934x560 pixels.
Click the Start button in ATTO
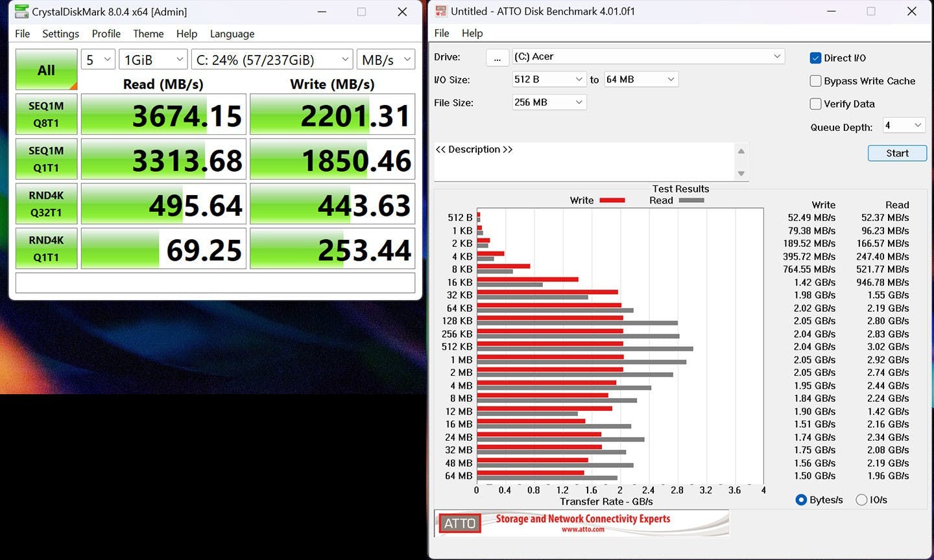pyautogui.click(x=897, y=153)
